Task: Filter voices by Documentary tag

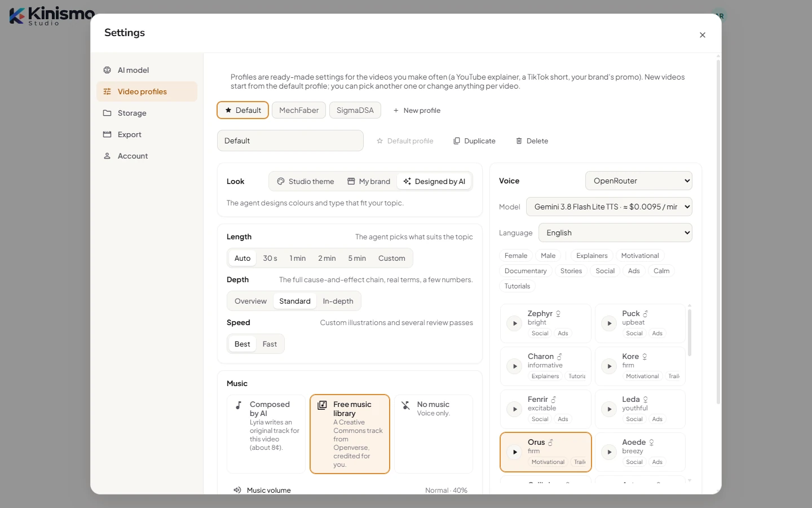Action: [526, 271]
